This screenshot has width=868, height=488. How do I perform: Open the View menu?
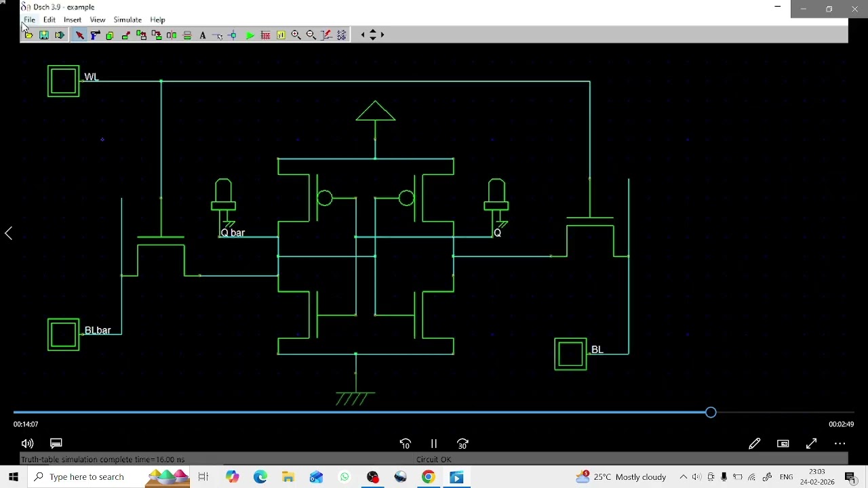[x=98, y=20]
